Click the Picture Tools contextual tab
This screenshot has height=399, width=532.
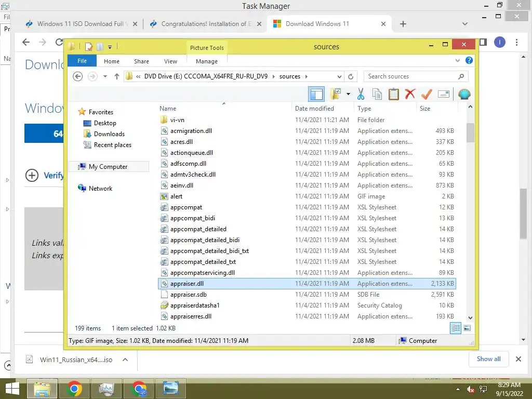[207, 47]
